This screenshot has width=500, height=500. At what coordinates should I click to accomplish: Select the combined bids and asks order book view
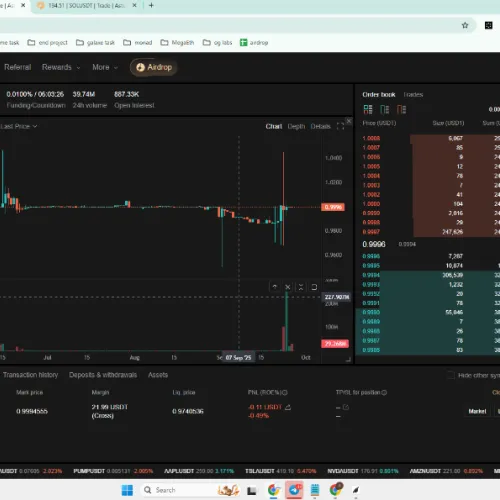(x=368, y=109)
